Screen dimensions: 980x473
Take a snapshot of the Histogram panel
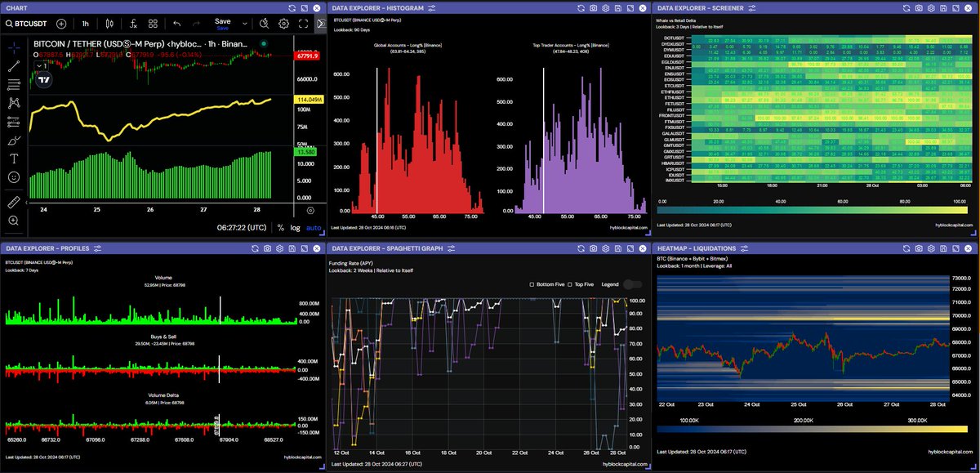[593, 7]
